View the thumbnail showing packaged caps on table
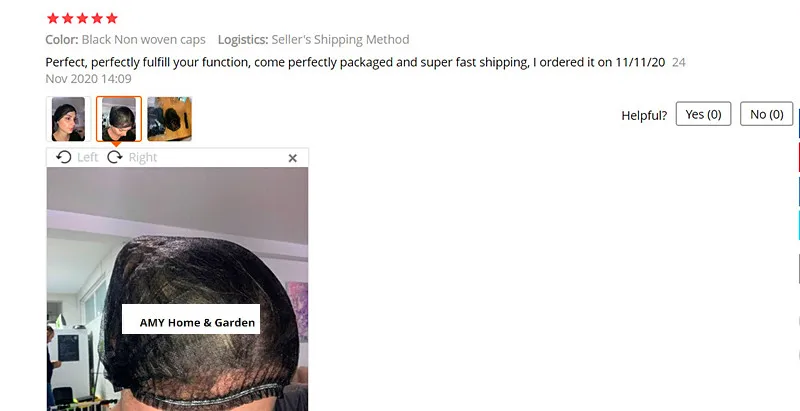 pos(169,119)
